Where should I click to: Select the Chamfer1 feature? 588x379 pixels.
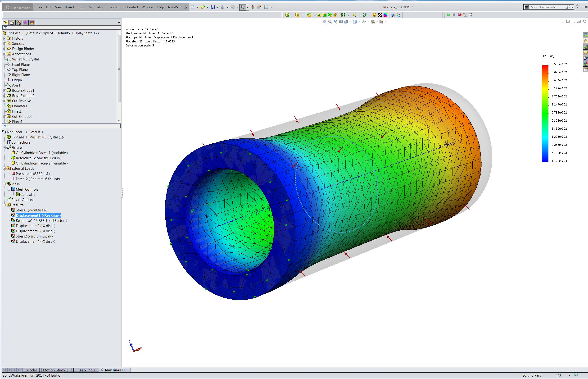click(x=19, y=106)
